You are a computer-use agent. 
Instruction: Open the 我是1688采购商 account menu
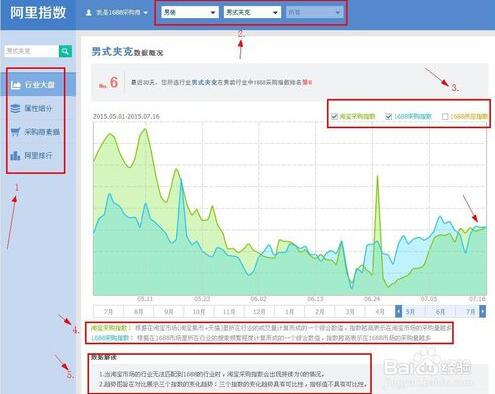tap(117, 13)
